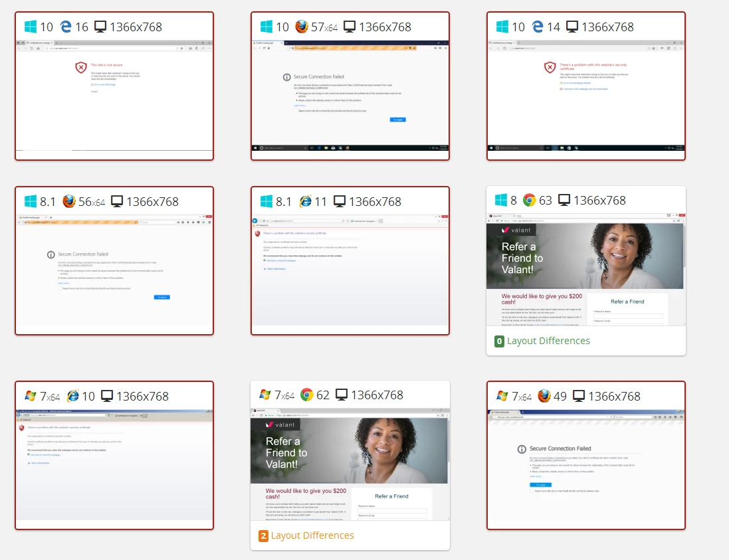Click the 1366x768 resolution text on the Firefox 57 card
Viewport: 729px width, 560px height.
[385, 27]
